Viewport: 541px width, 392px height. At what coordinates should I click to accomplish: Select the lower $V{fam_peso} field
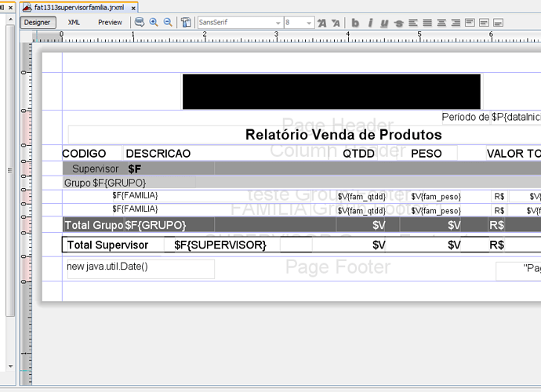click(x=436, y=211)
